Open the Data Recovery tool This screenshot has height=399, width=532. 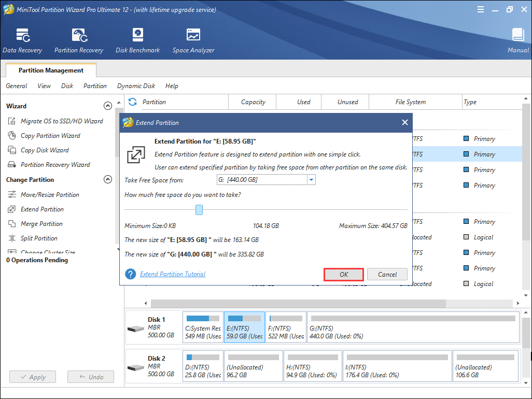(22, 41)
